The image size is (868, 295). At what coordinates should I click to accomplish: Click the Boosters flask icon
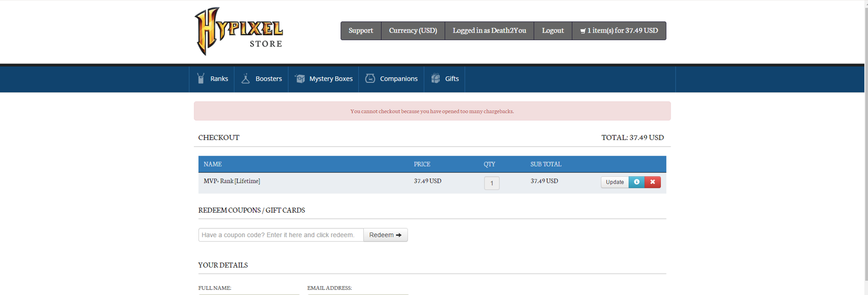[245, 78]
